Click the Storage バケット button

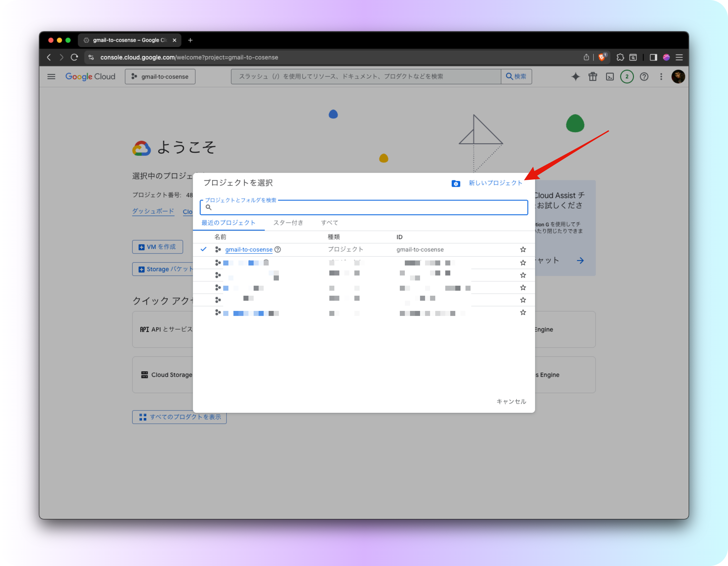(163, 269)
